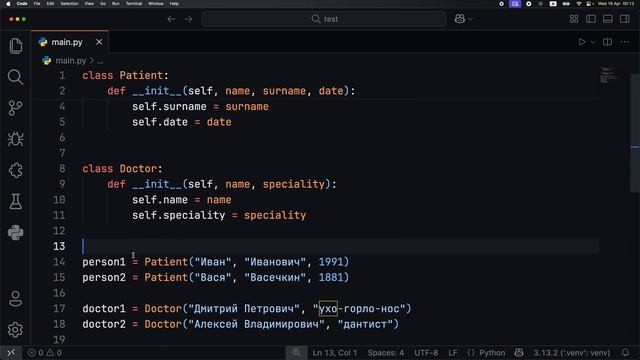Click "doctor2" variable on line 18
This screenshot has width=640, height=360.
(104, 324)
